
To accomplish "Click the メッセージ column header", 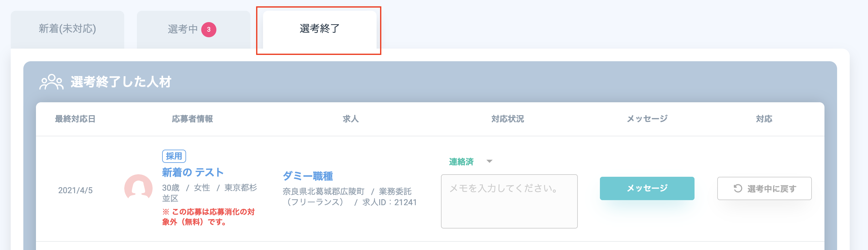I will coord(647,119).
